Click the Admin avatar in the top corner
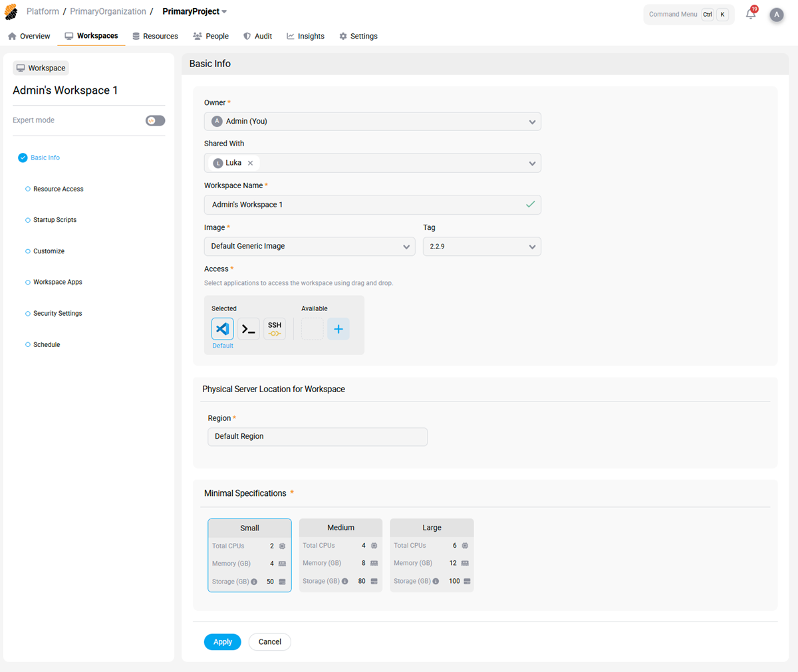 click(777, 14)
